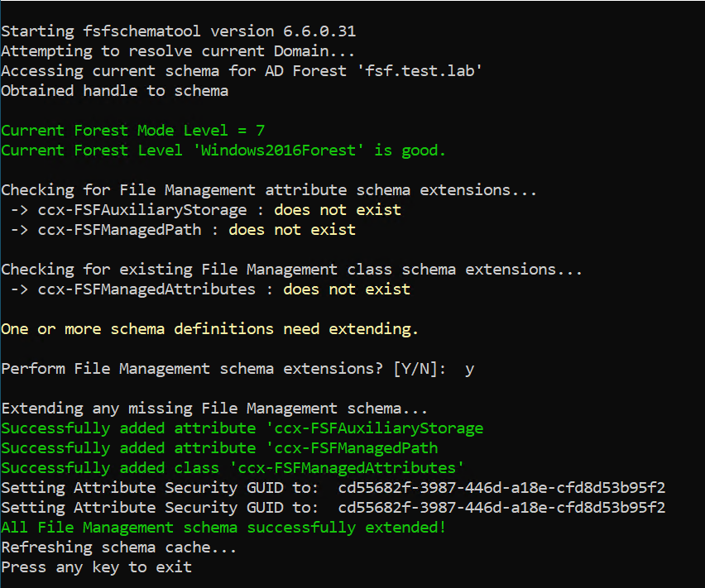705x588 pixels.
Task: Click 'Checking for existing File Management class' line
Action: tap(291, 270)
